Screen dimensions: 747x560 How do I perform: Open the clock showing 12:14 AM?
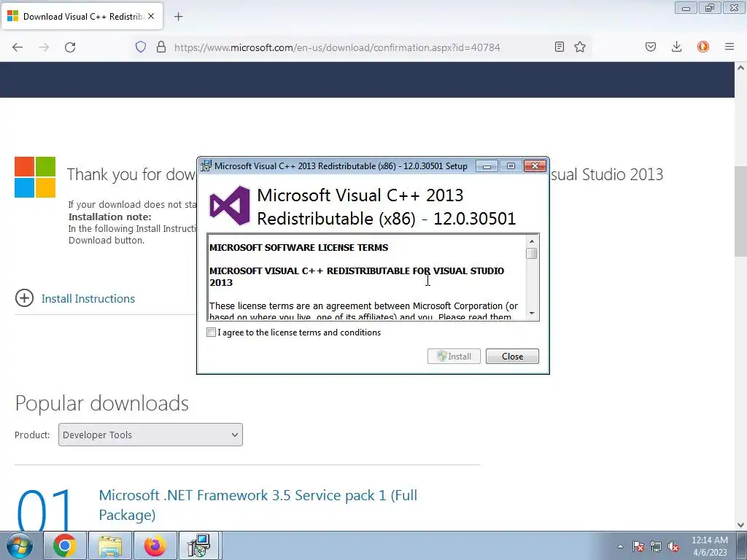pos(710,546)
